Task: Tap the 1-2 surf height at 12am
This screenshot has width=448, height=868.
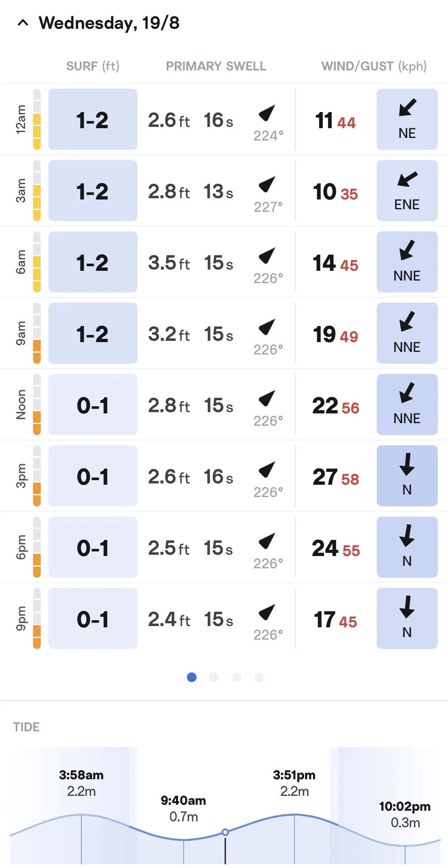Action: tap(93, 119)
